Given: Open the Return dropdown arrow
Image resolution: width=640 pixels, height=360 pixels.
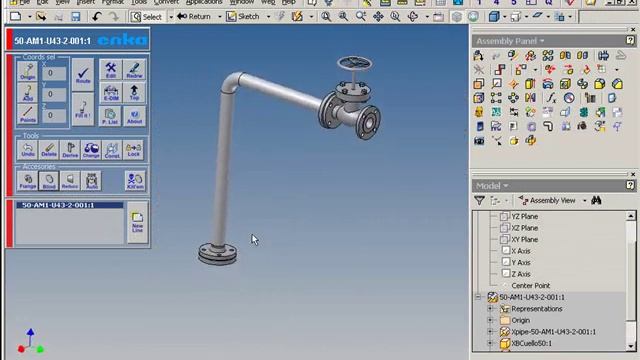Looking at the screenshot, I should pyautogui.click(x=220, y=17).
